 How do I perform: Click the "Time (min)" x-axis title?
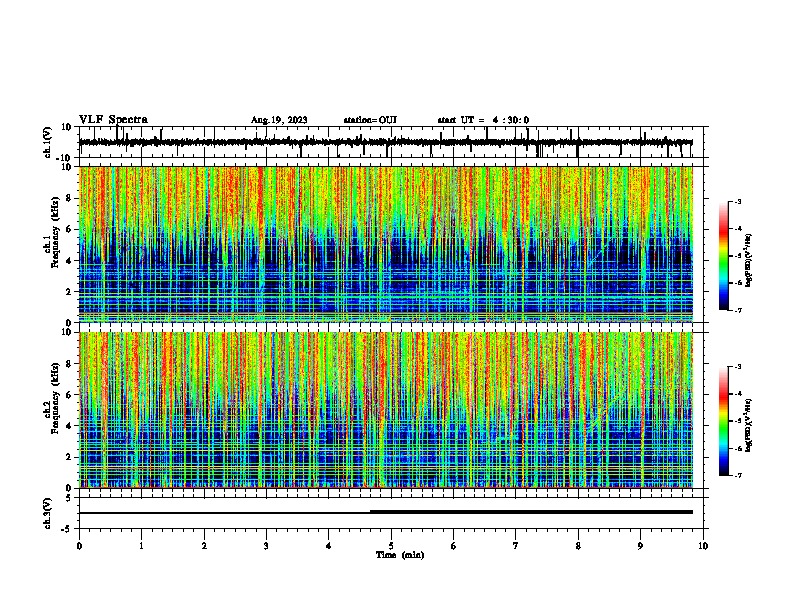[x=400, y=555]
